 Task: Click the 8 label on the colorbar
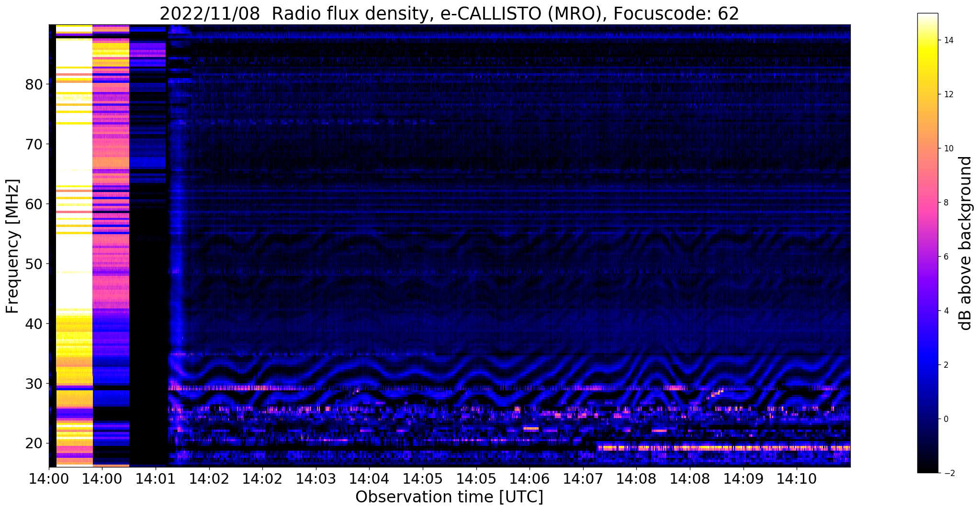945,203
